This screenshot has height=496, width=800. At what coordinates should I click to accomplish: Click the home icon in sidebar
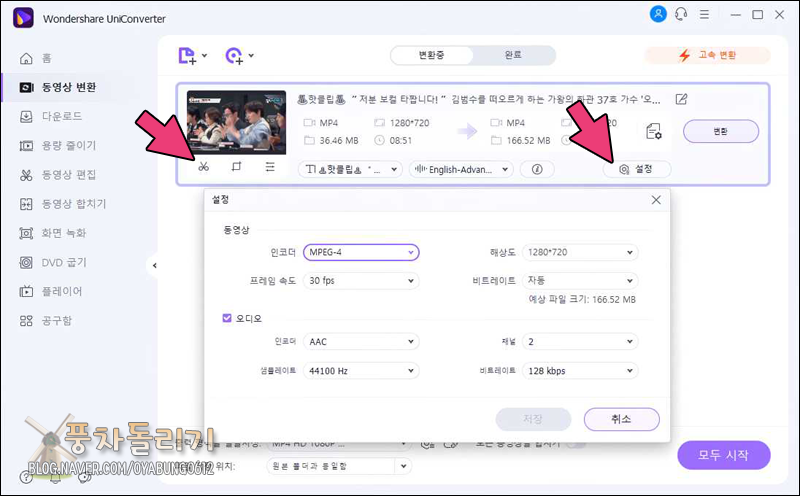pyautogui.click(x=26, y=58)
